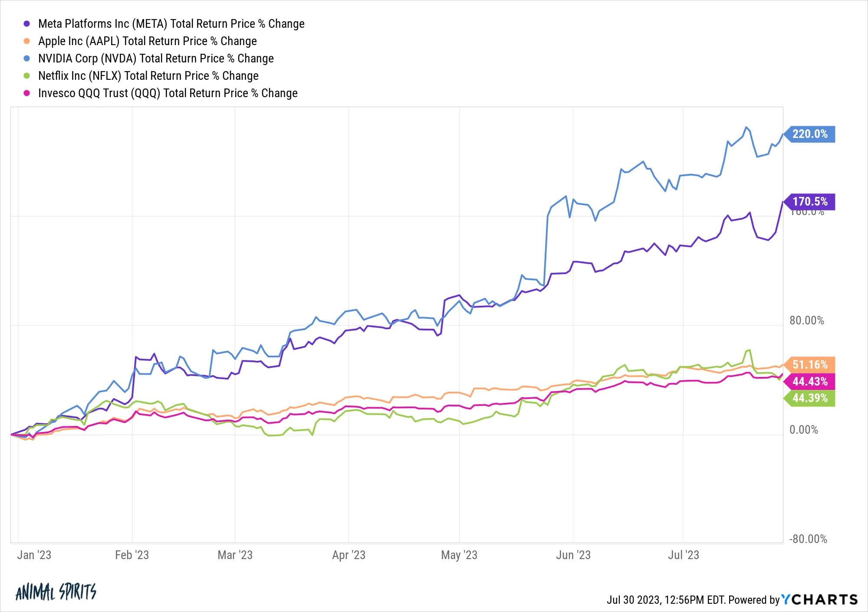Screen dimensions: 868x612
Task: Click the YCharts logo
Action: (x=819, y=599)
